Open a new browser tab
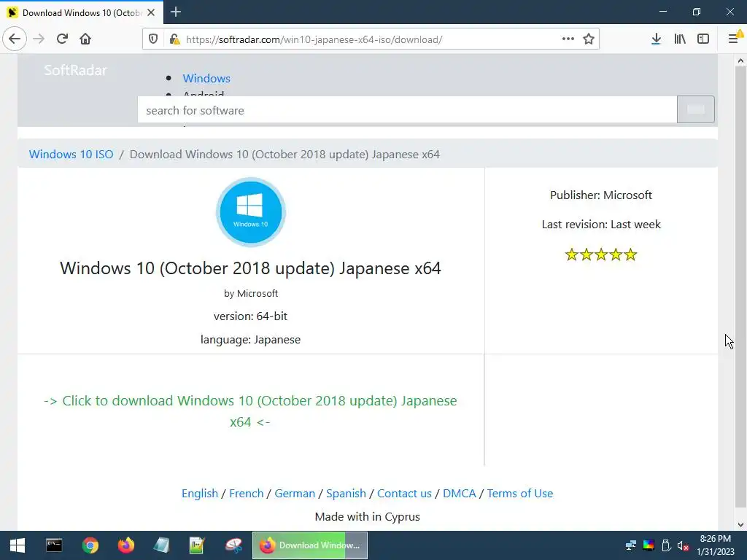 (x=176, y=12)
